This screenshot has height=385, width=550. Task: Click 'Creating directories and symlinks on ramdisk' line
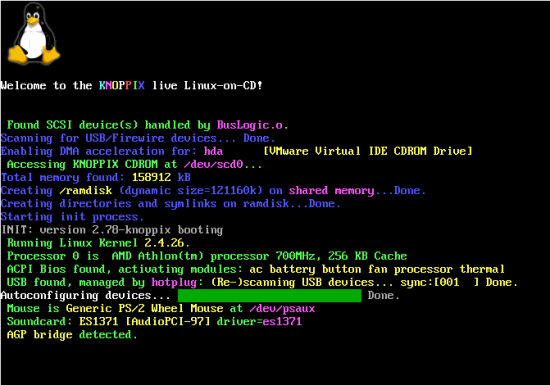[170, 204]
